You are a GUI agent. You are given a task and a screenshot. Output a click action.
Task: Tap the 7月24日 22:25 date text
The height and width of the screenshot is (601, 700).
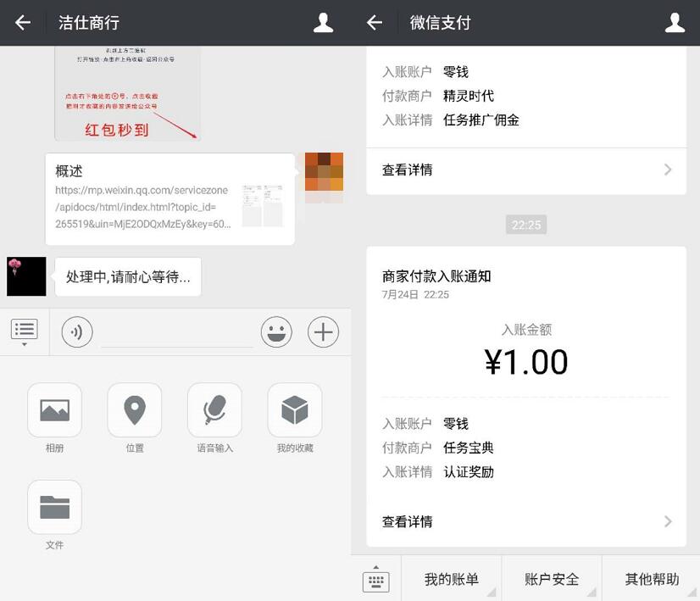[x=415, y=295]
